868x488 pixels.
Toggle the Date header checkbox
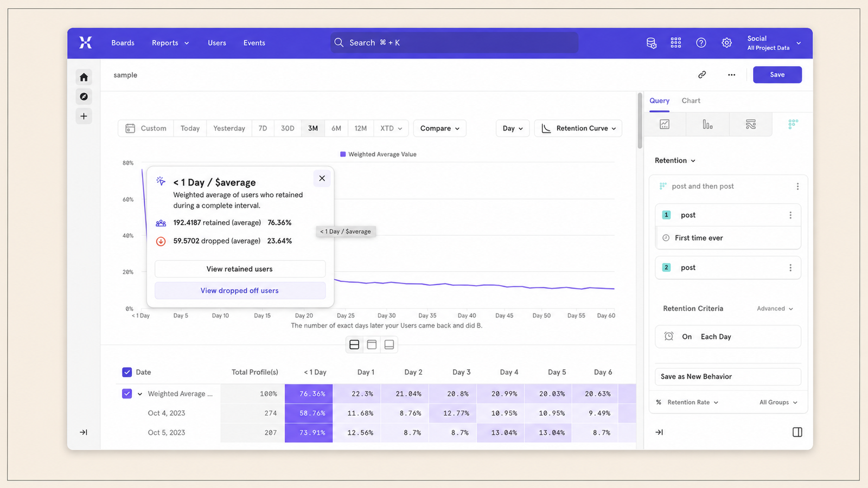pyautogui.click(x=127, y=372)
